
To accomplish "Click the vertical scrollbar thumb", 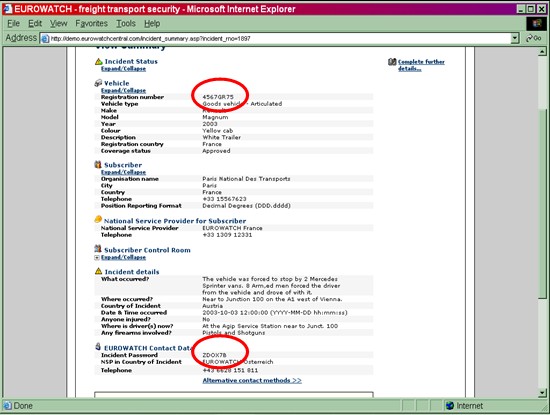I will (542, 203).
